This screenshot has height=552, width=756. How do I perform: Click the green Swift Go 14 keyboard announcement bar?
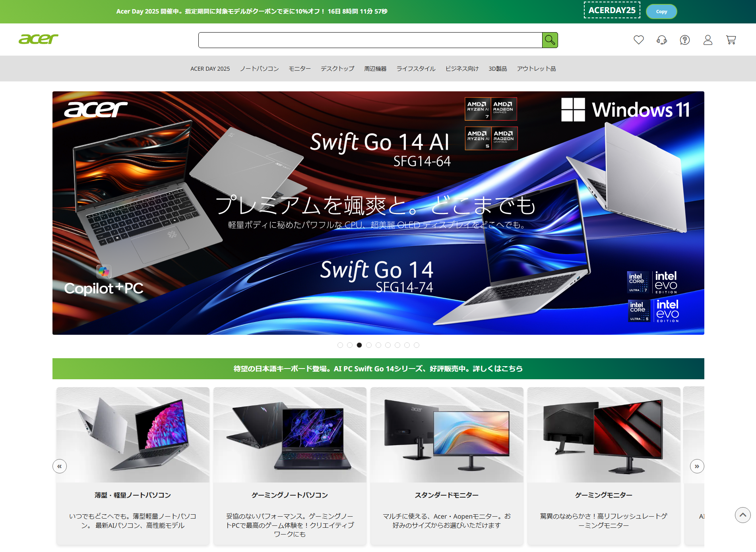378,369
